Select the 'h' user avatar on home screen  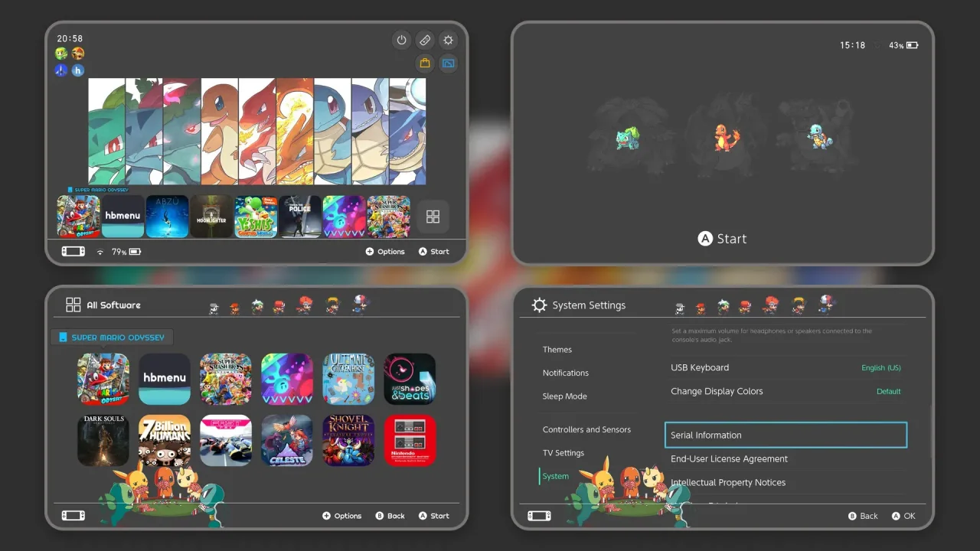coord(78,70)
